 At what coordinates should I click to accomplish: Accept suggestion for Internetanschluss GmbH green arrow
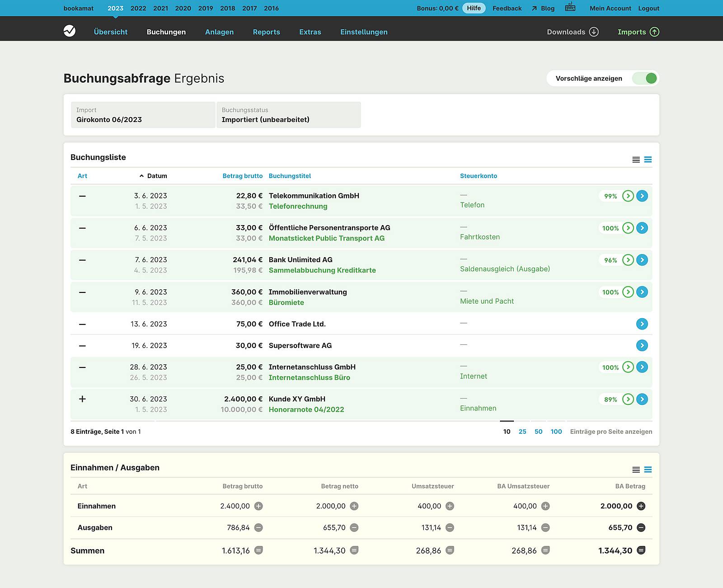[x=628, y=367]
